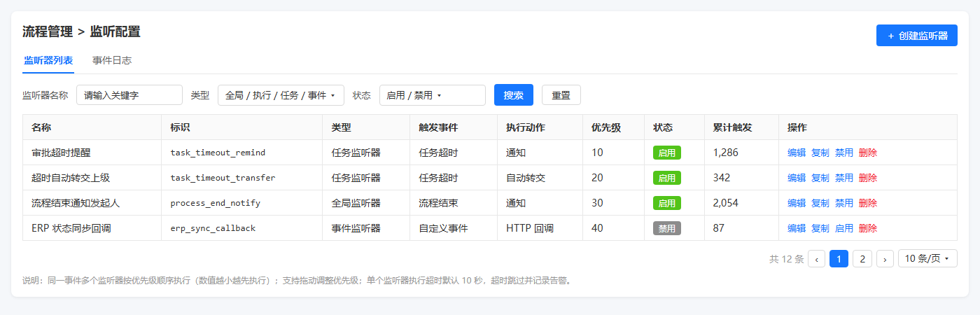Click the 启用 status badge for 超时自动转交上级
The image size is (980, 315).
tap(667, 178)
